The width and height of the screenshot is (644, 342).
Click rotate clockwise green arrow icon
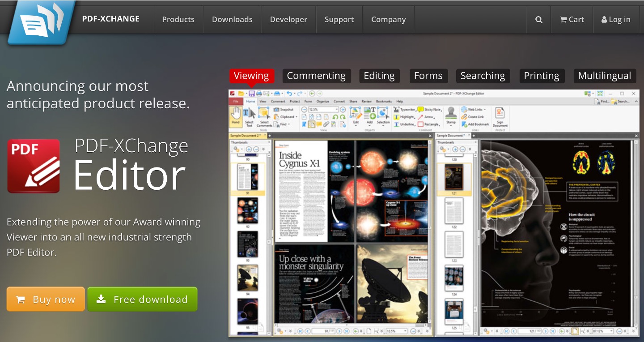coord(343,117)
